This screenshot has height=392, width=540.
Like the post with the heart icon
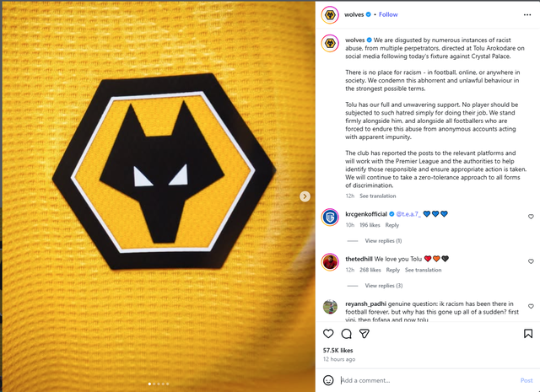(x=327, y=333)
